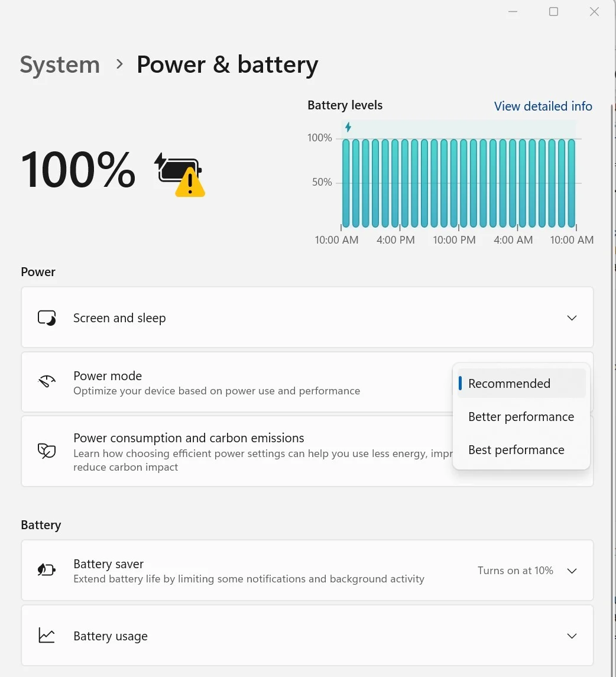Expand the Battery saver options
This screenshot has width=616, height=677.
point(571,571)
